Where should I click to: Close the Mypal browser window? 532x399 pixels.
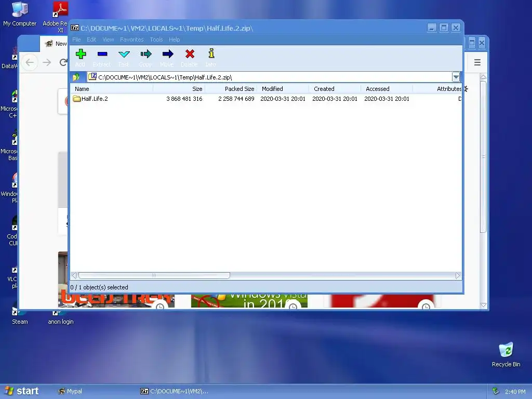[482, 43]
